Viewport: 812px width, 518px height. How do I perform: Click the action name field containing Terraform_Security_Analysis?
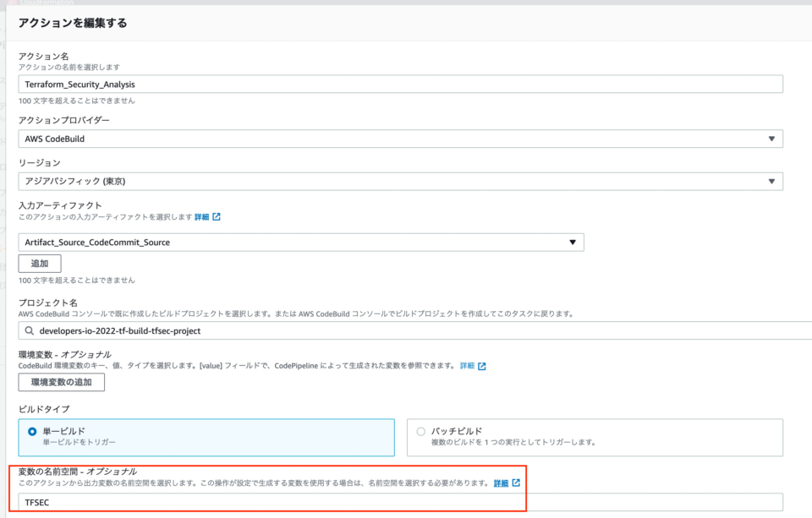[400, 85]
